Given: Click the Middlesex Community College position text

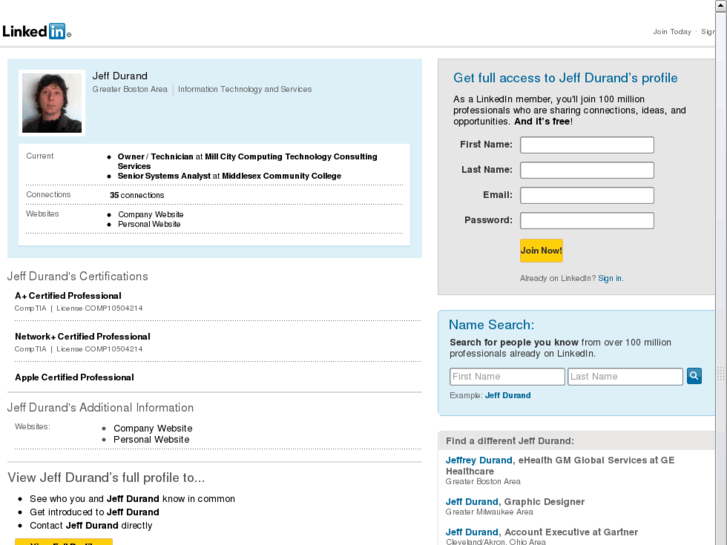Looking at the screenshot, I should coord(229,176).
